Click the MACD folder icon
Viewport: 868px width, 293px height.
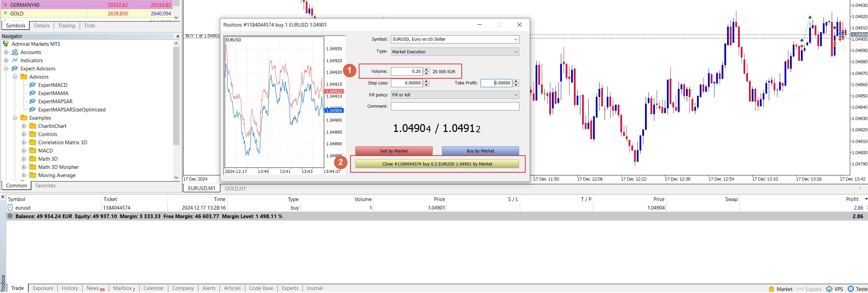coord(32,150)
